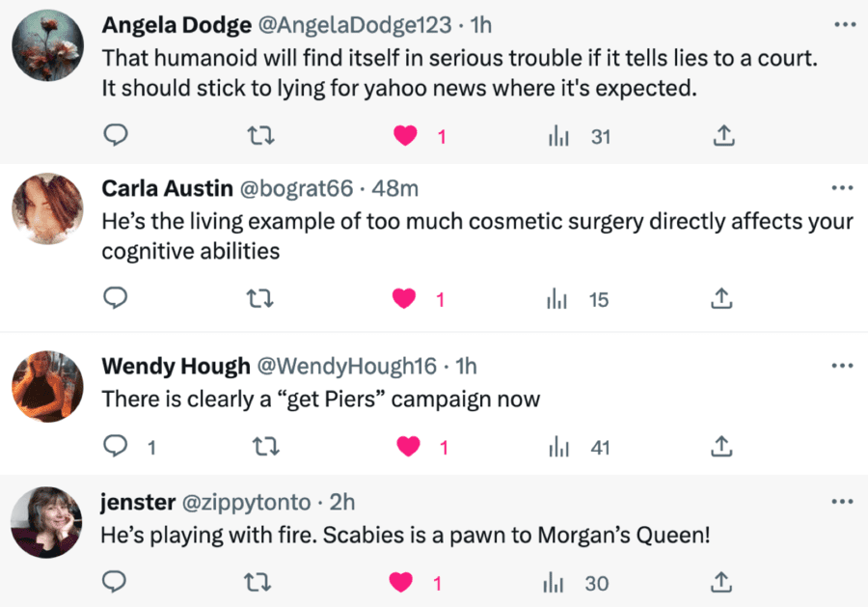Expand more menu on Carla Austin's tweet
868x607 pixels.
pos(842,187)
